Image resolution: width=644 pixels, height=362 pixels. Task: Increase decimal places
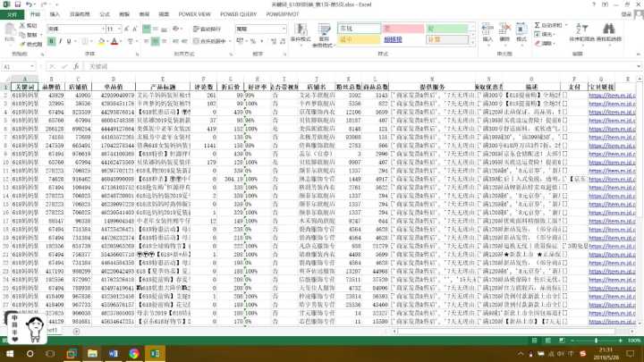tap(274, 41)
